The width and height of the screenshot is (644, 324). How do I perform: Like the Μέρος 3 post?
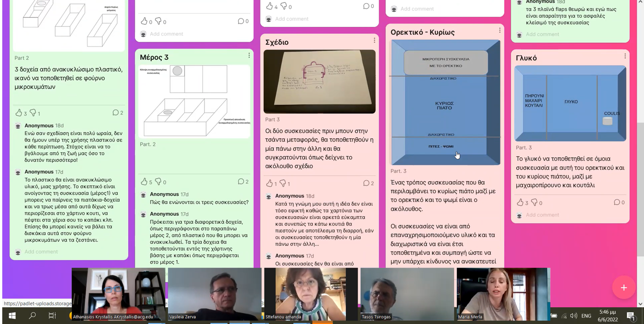[144, 182]
